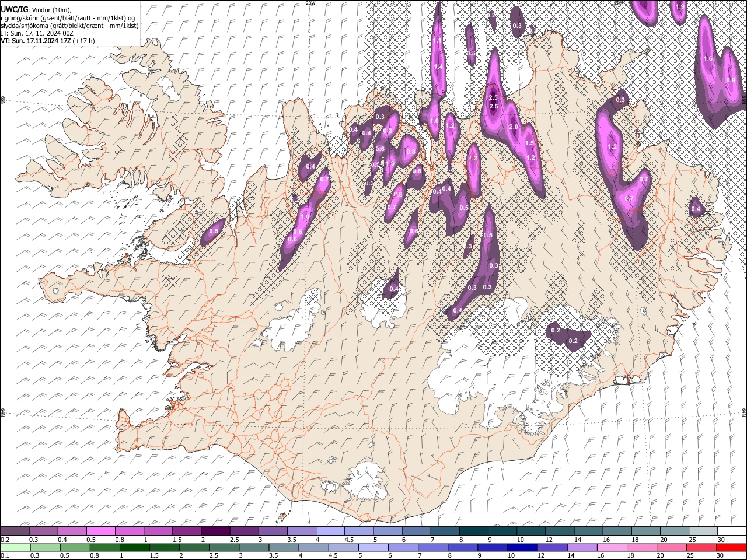This screenshot has height=560, width=747.
Task: Click the 1.5 precipitation value on the map
Action: point(529,143)
